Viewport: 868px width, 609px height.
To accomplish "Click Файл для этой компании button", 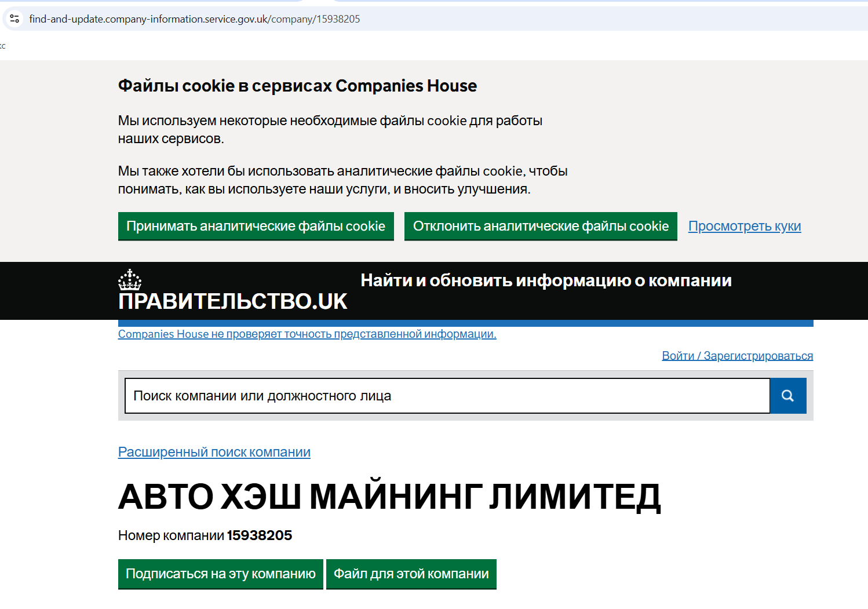I will tap(411, 574).
